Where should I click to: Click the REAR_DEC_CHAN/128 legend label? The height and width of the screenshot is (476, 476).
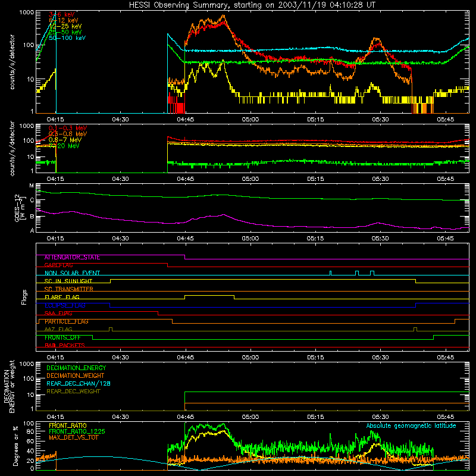pos(79,384)
